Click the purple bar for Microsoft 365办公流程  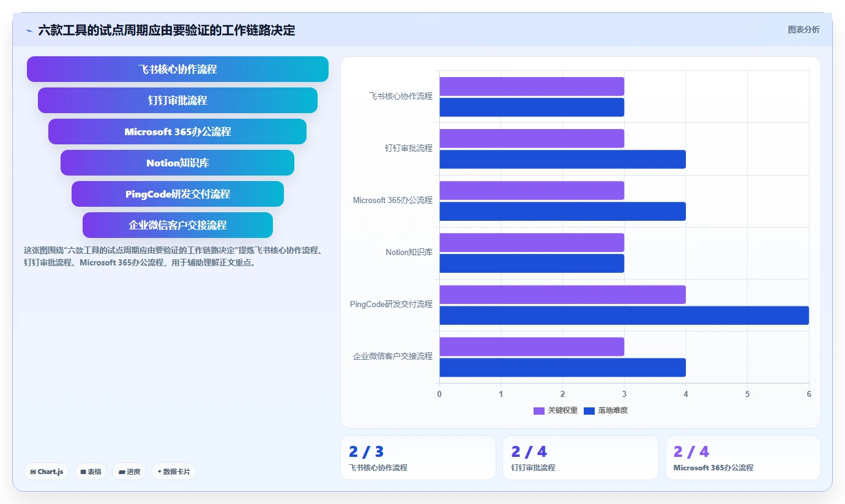532,190
